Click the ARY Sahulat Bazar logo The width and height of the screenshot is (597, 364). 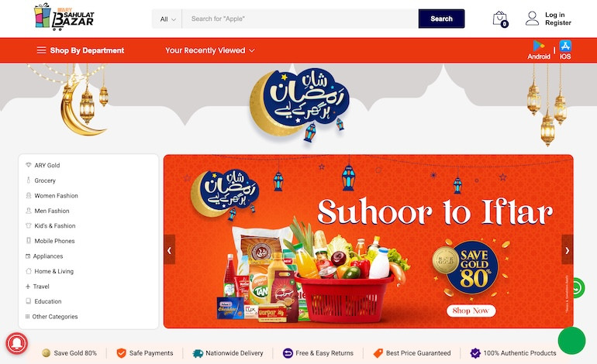coord(64,17)
